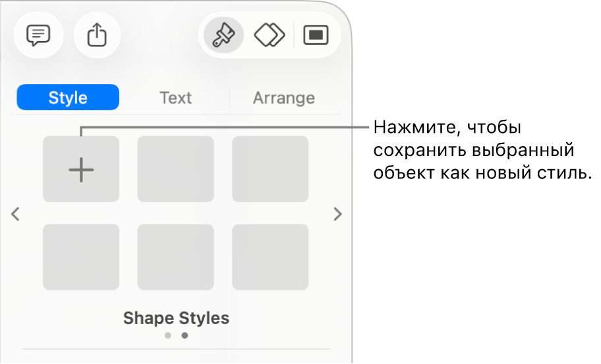Open the Comment tool in the toolbar
The height and width of the screenshot is (364, 601).
pos(38,35)
